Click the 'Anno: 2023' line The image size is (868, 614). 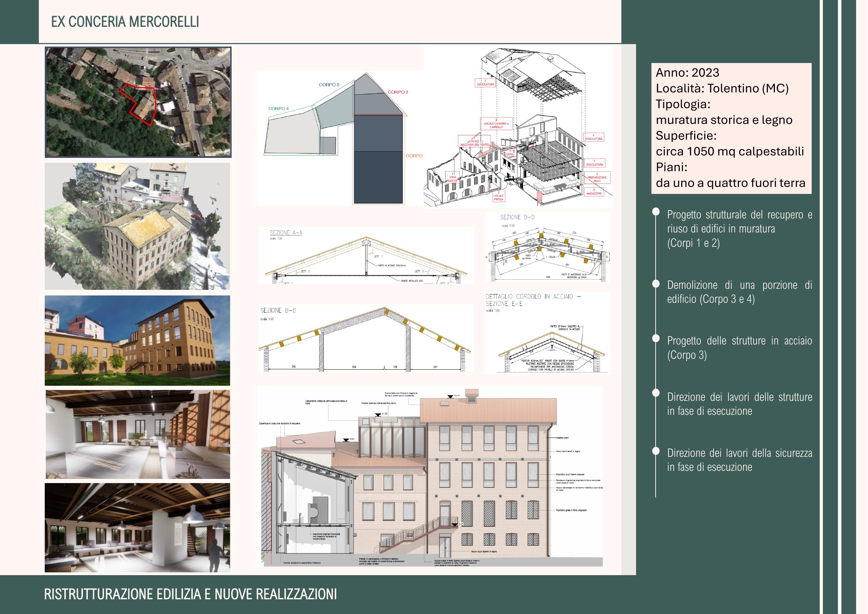(687, 72)
